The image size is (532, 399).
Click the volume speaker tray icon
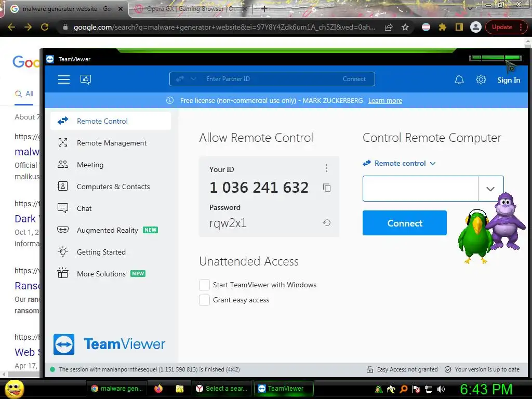pyautogui.click(x=441, y=389)
